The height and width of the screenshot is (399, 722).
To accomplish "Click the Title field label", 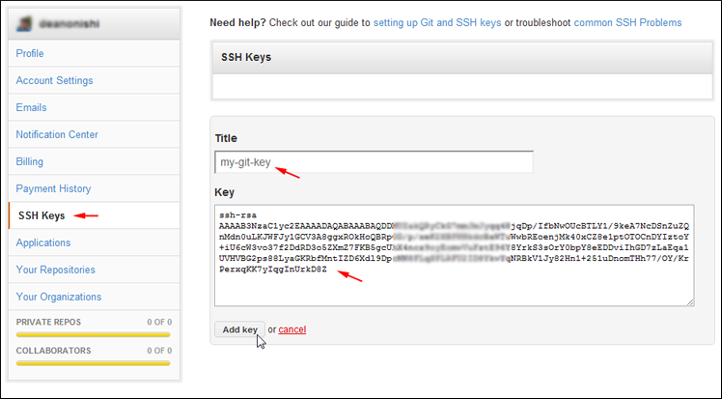I will (x=226, y=138).
